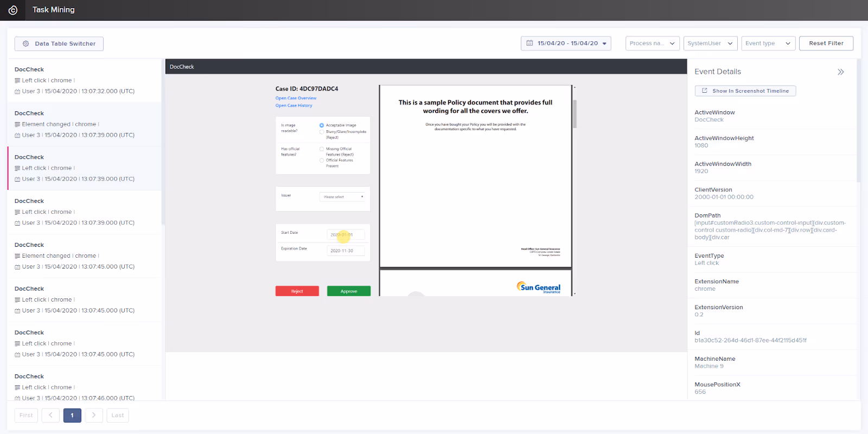Click the ExtensionName value chrome
The image size is (868, 434).
pos(705,289)
